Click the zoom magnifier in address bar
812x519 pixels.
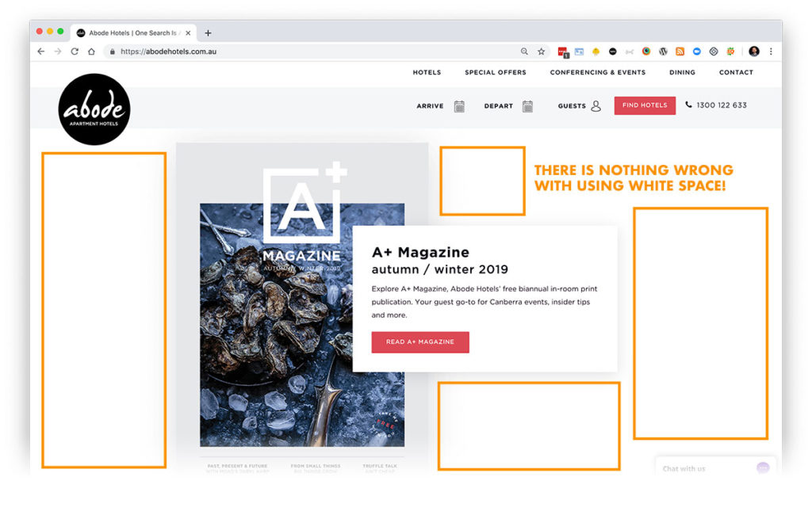(x=524, y=52)
